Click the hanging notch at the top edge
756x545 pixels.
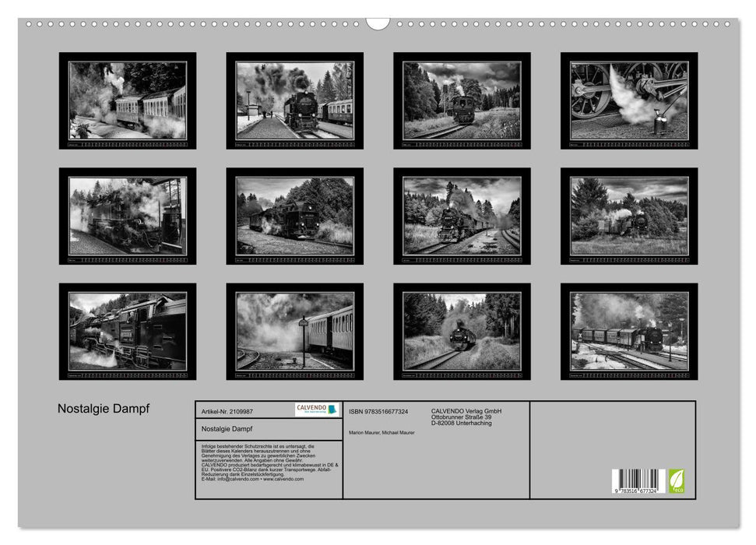click(x=378, y=23)
